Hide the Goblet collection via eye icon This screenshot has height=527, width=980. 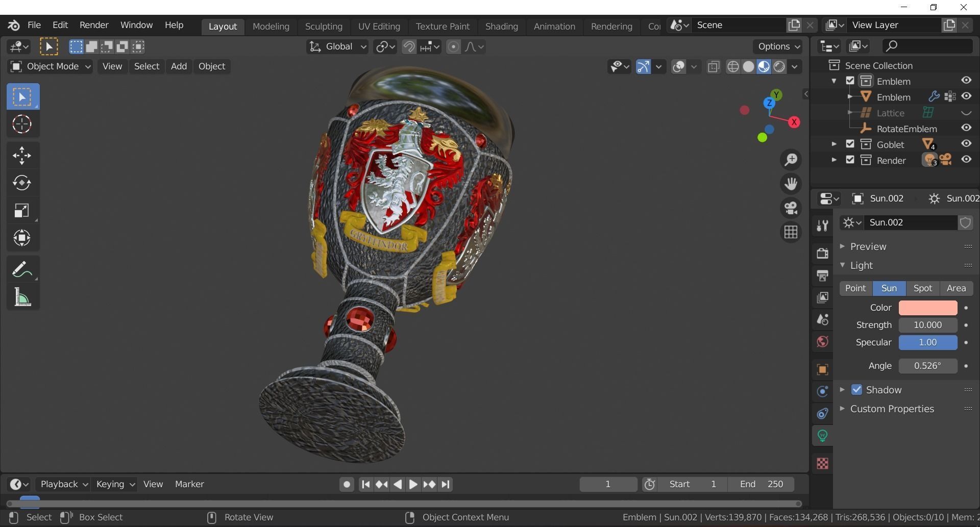[966, 144]
